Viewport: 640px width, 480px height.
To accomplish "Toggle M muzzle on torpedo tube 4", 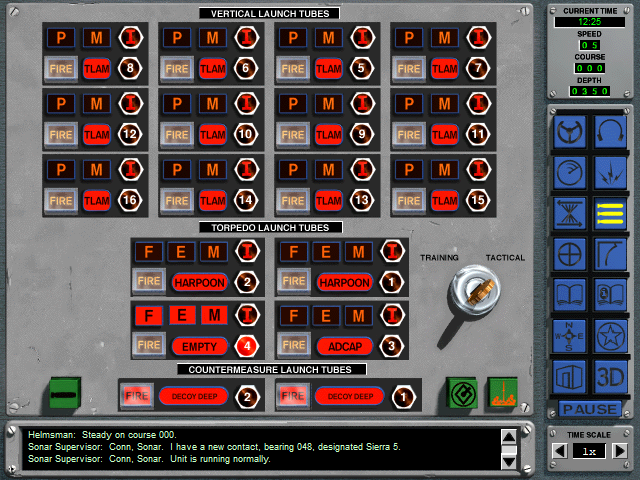I will tap(214, 315).
